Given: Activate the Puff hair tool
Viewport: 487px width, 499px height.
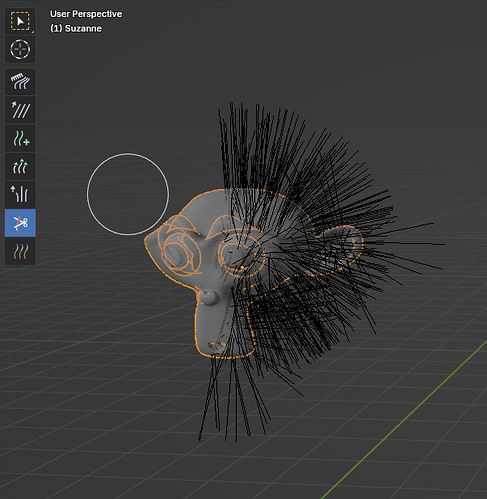Looking at the screenshot, I should [x=20, y=194].
